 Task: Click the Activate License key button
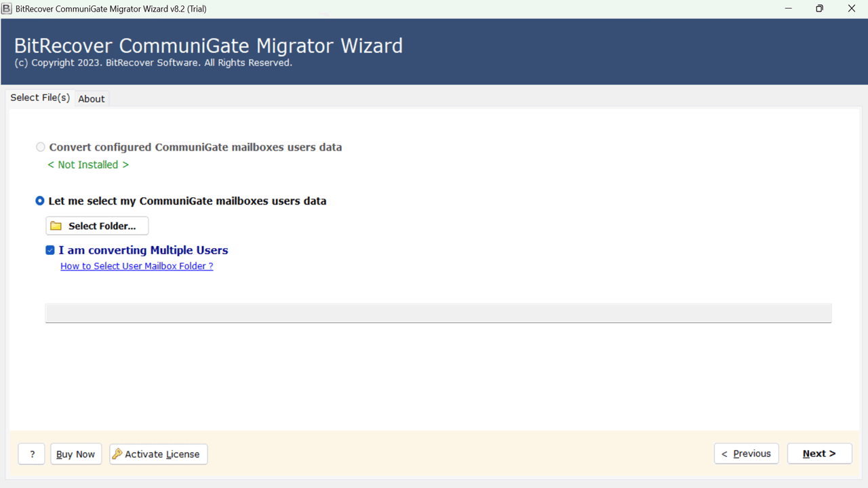(x=159, y=454)
